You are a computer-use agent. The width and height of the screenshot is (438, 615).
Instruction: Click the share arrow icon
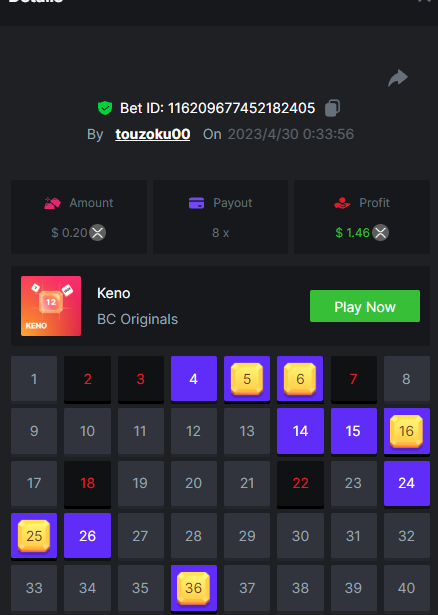398,78
